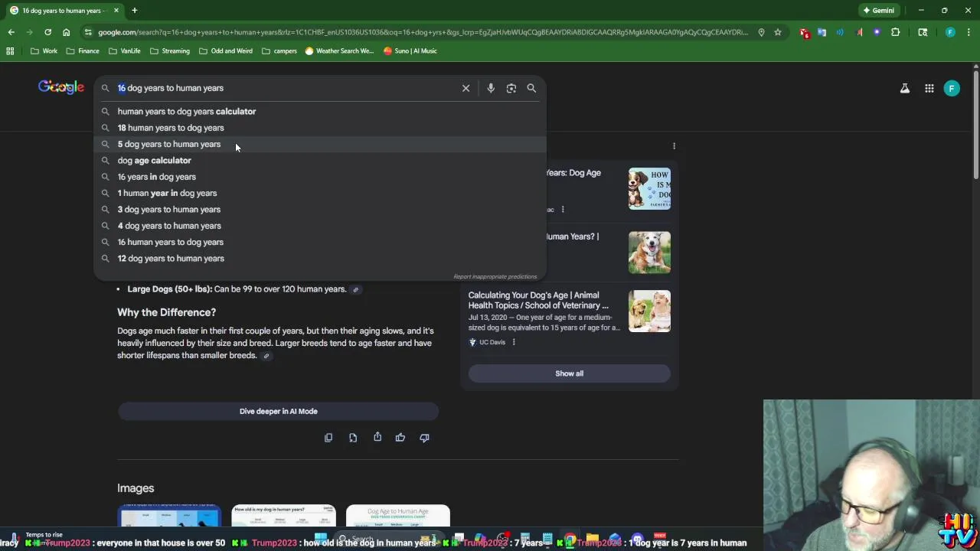
Task: Go back to the previous page
Action: (11, 32)
